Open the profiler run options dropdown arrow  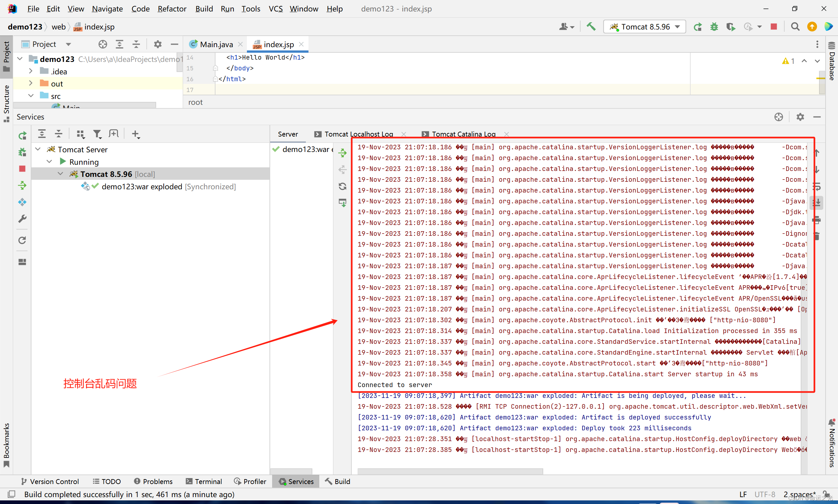[759, 27]
